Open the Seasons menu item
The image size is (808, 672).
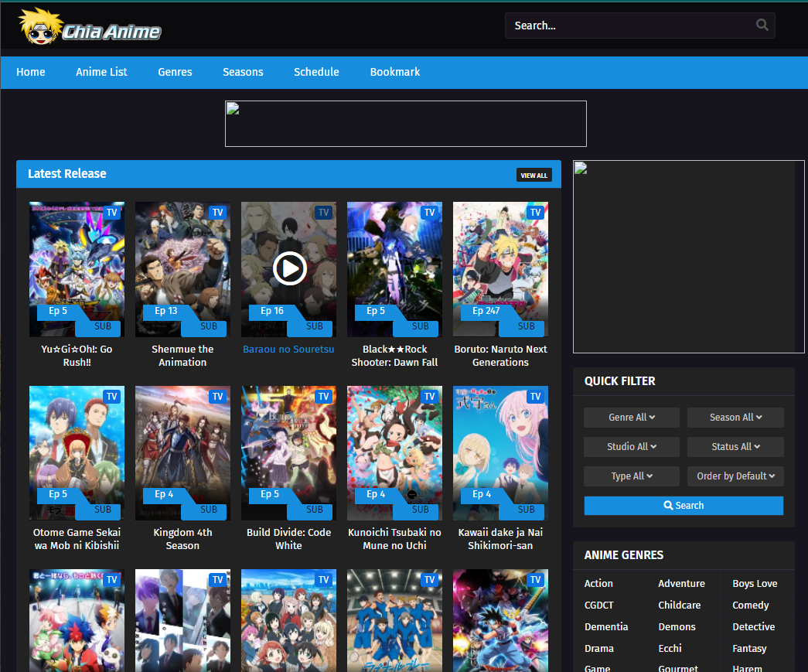click(243, 72)
